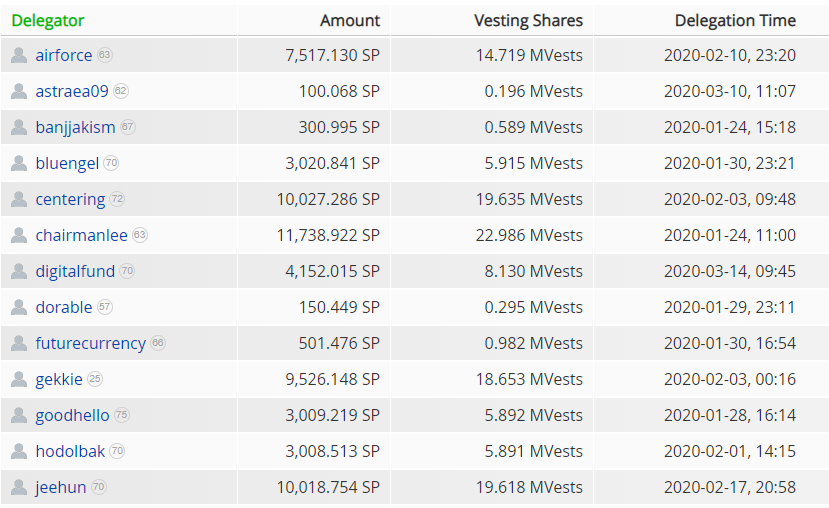Visit the futurecurrency account link
The width and height of the screenshot is (829, 508).
[x=90, y=344]
